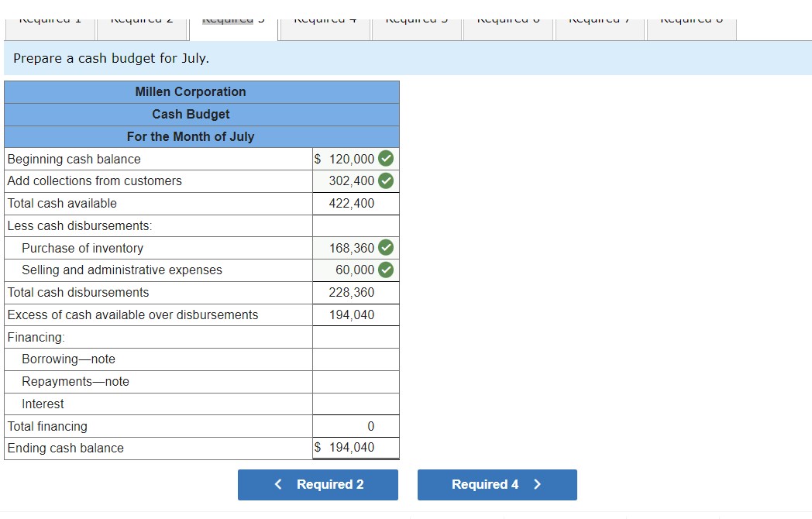Click the Ending cash balance value $194,040
The height and width of the screenshot is (519, 812).
(344, 447)
